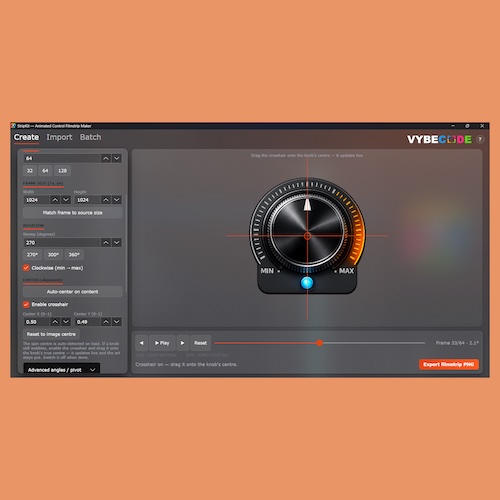Decrease the frame count of 64

[x=117, y=158]
